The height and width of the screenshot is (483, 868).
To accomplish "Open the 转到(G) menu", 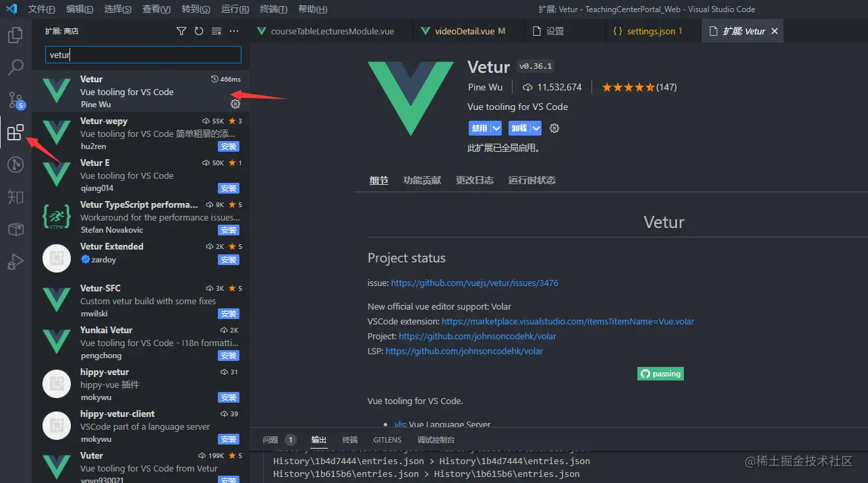I will point(196,9).
